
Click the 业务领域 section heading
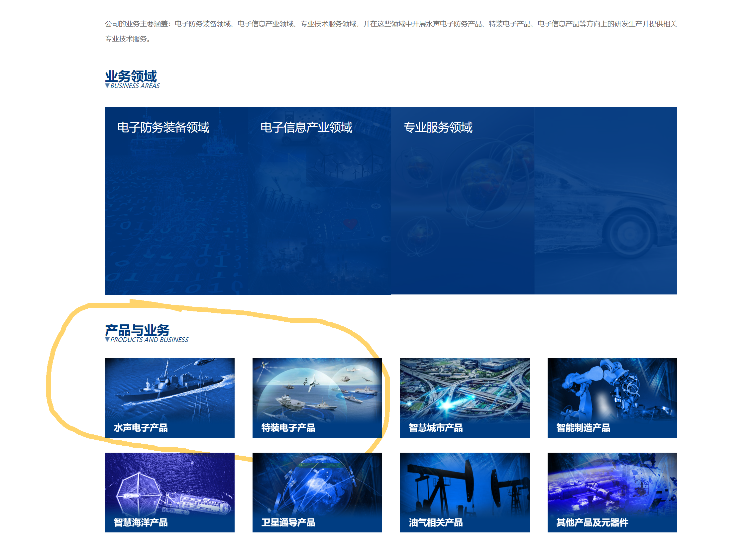pyautogui.click(x=131, y=76)
